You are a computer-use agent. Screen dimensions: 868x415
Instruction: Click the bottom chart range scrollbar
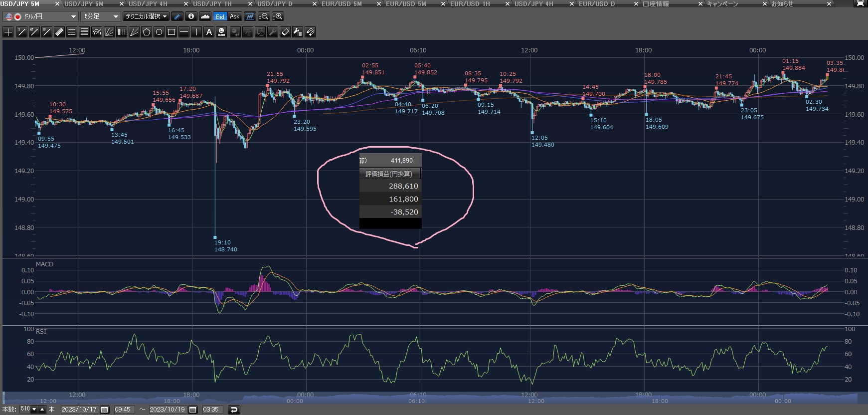(429, 399)
